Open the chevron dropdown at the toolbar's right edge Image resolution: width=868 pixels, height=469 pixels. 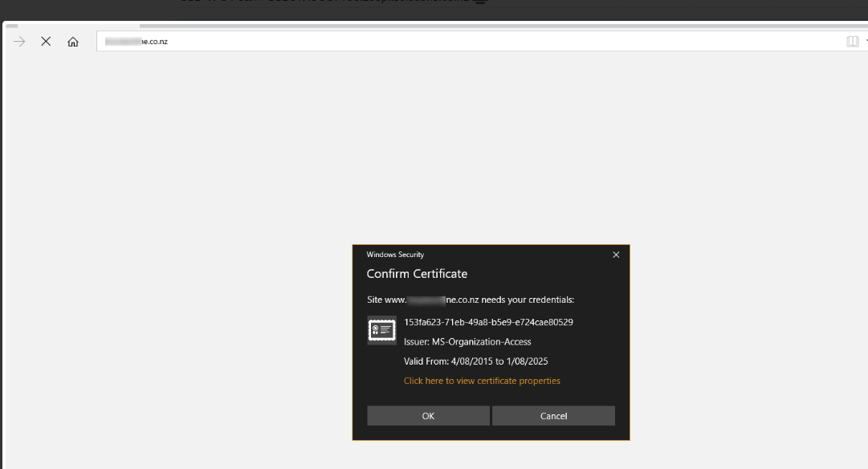click(865, 41)
